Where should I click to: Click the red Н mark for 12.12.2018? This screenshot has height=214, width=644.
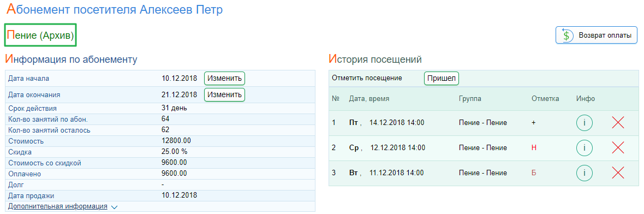pyautogui.click(x=534, y=148)
